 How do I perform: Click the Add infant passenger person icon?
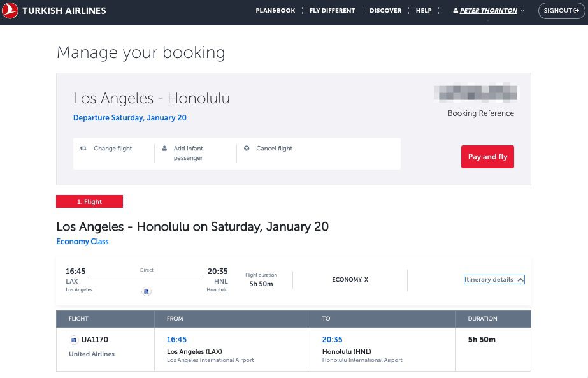tap(164, 149)
